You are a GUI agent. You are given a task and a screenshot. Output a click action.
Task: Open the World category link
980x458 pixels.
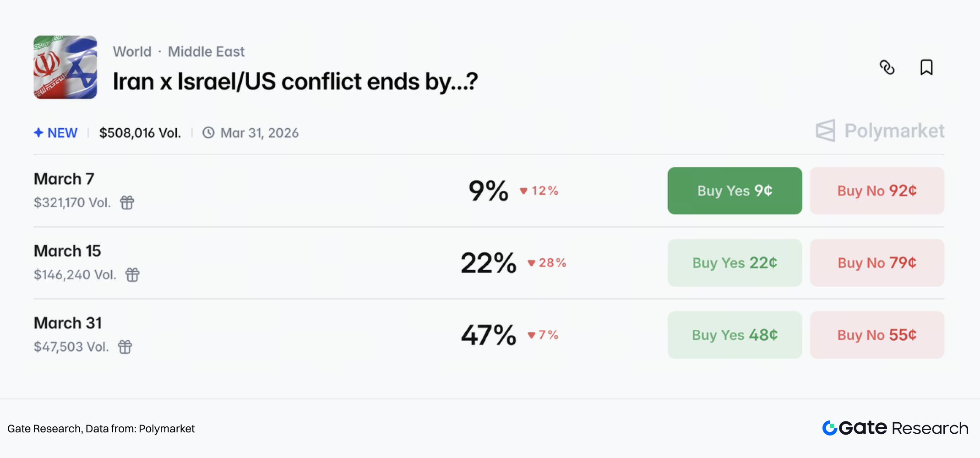tap(132, 52)
